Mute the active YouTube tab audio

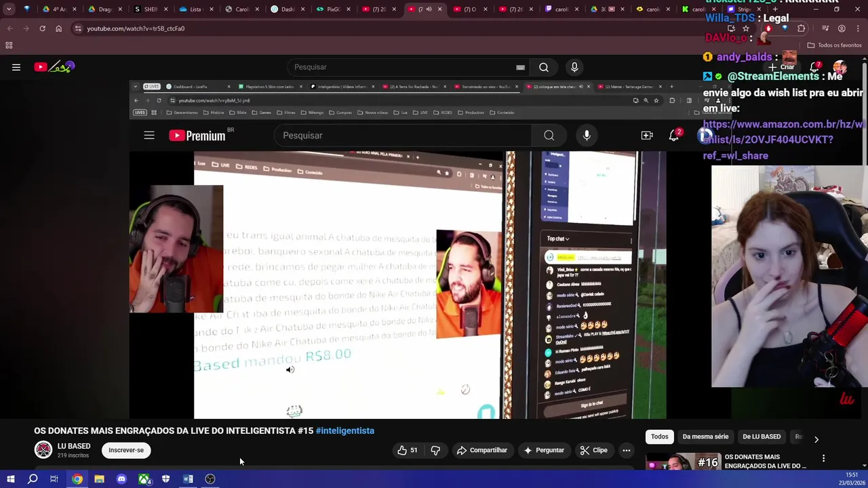pos(429,9)
